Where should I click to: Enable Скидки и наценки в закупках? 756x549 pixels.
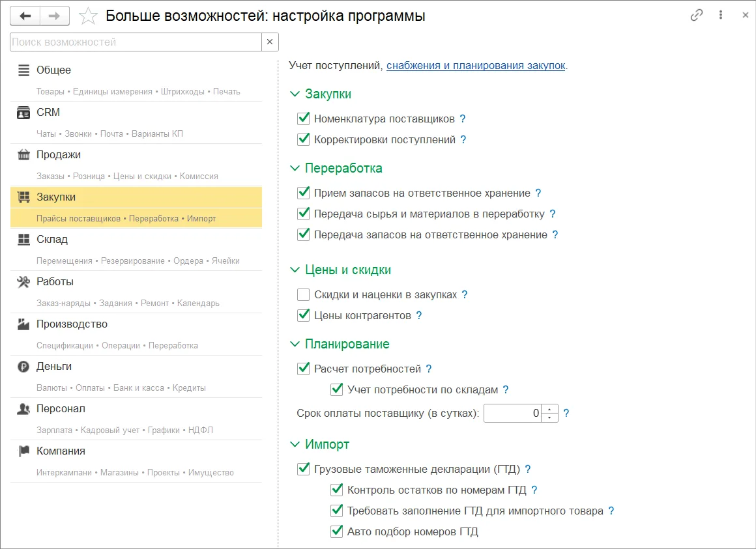303,295
